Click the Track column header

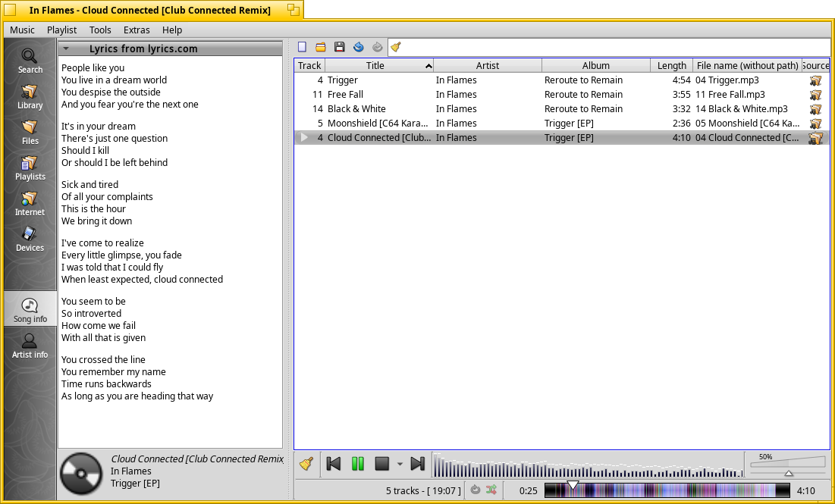pyautogui.click(x=309, y=65)
